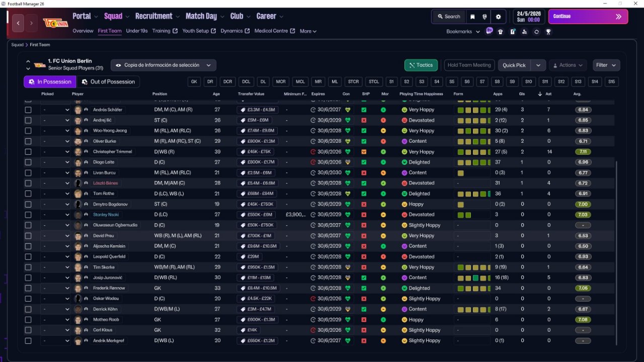The height and width of the screenshot is (362, 644).
Task: Switch to Out of Possession view
Action: pos(108,82)
